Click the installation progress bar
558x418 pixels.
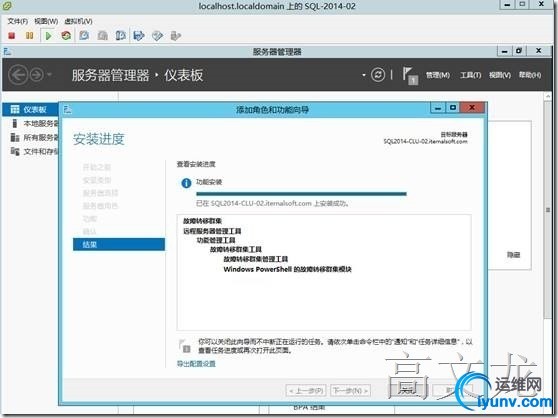click(301, 194)
